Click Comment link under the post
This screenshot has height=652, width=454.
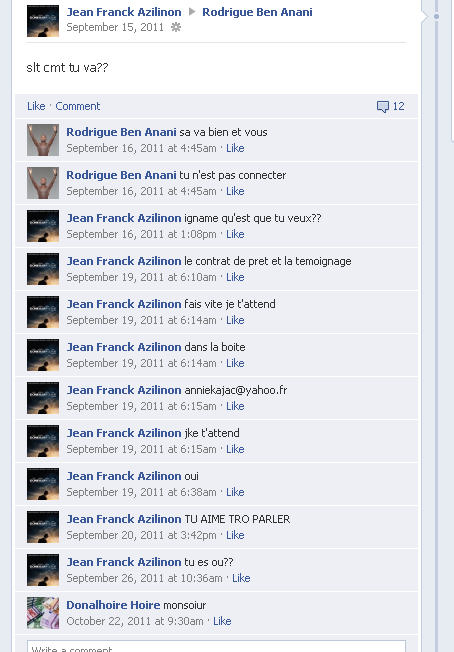click(x=78, y=106)
